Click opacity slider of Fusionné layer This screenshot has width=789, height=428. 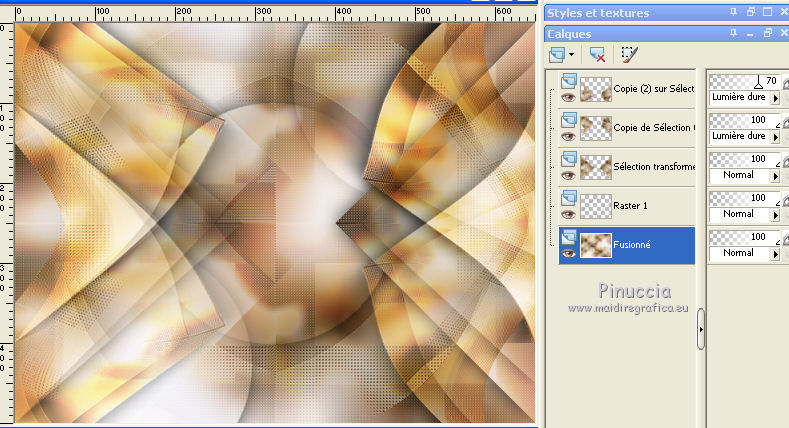(x=744, y=237)
